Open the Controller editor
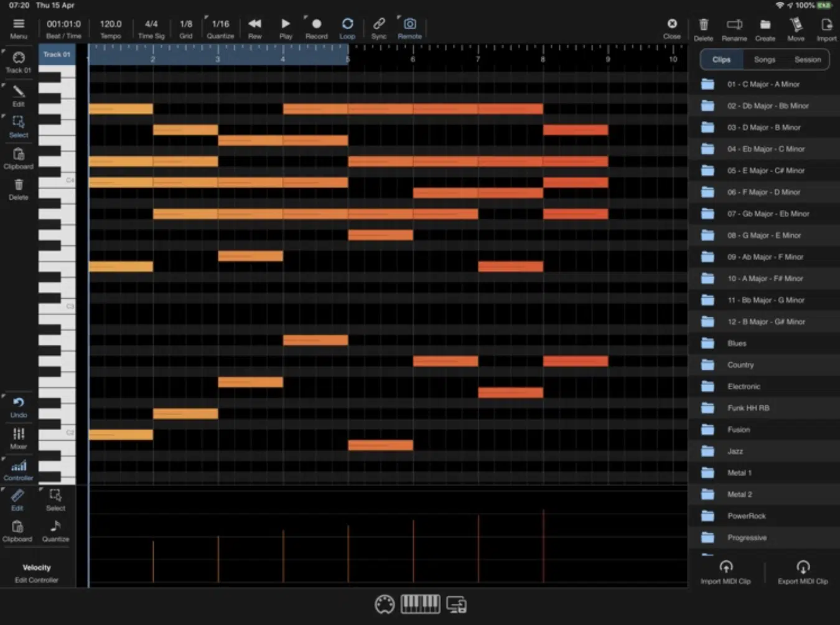 coord(19,470)
